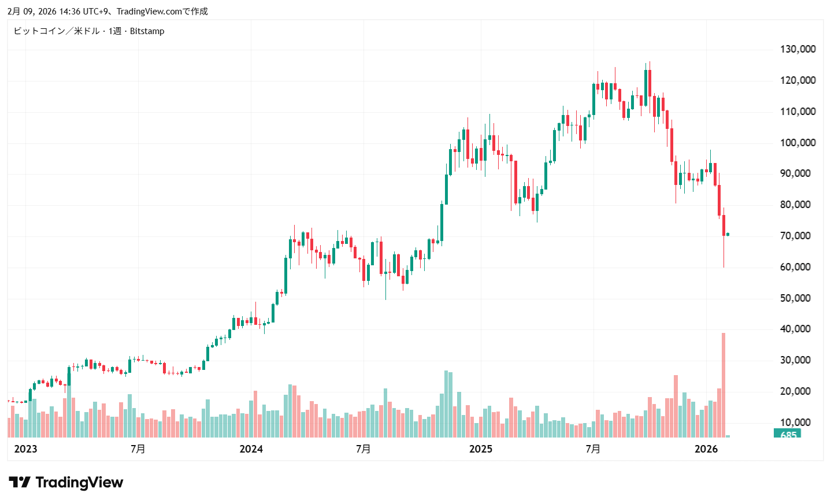Click the 130,000 price axis label

797,49
